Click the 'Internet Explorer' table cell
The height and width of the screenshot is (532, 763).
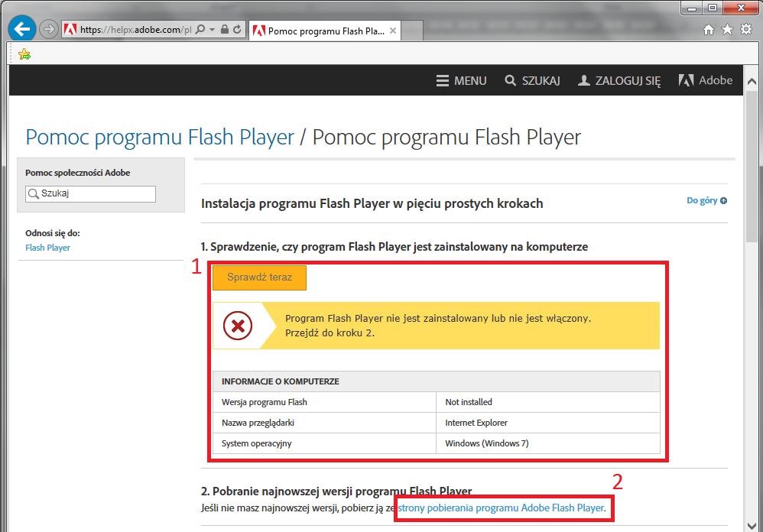pyautogui.click(x=548, y=423)
